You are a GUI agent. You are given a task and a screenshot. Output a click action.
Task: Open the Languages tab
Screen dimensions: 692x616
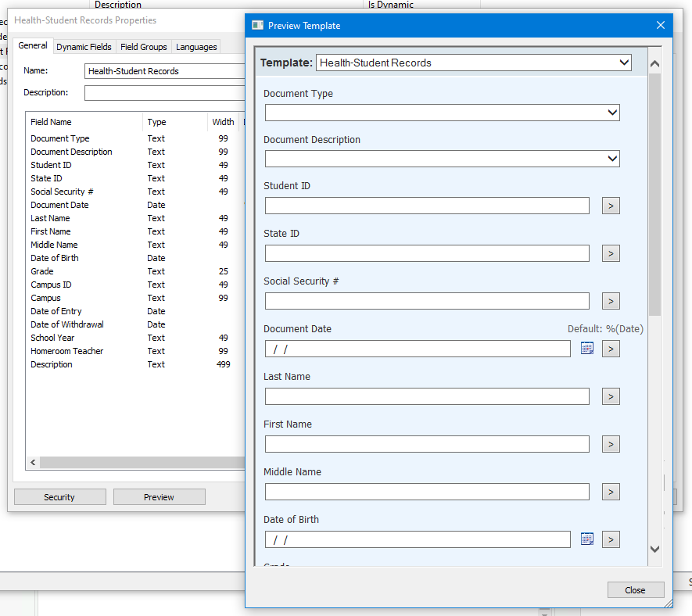[196, 47]
